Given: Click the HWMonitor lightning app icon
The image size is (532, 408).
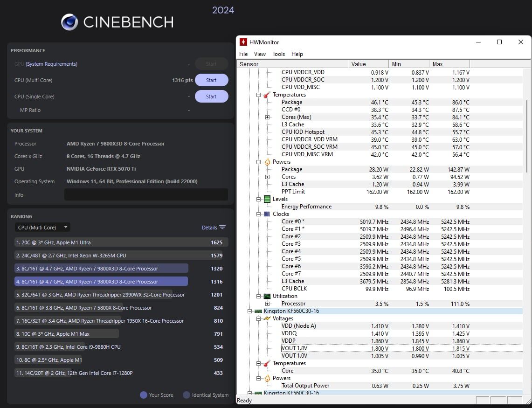Looking at the screenshot, I should tap(243, 42).
